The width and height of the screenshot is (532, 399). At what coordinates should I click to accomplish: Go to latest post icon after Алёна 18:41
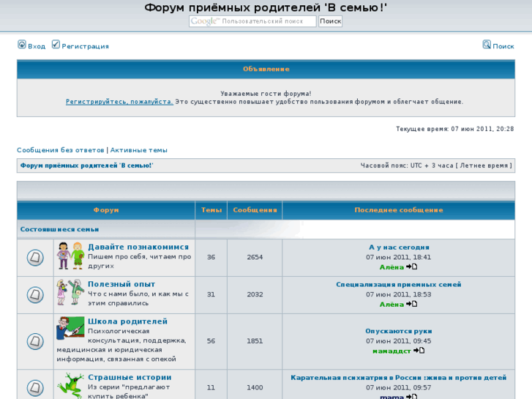411,266
